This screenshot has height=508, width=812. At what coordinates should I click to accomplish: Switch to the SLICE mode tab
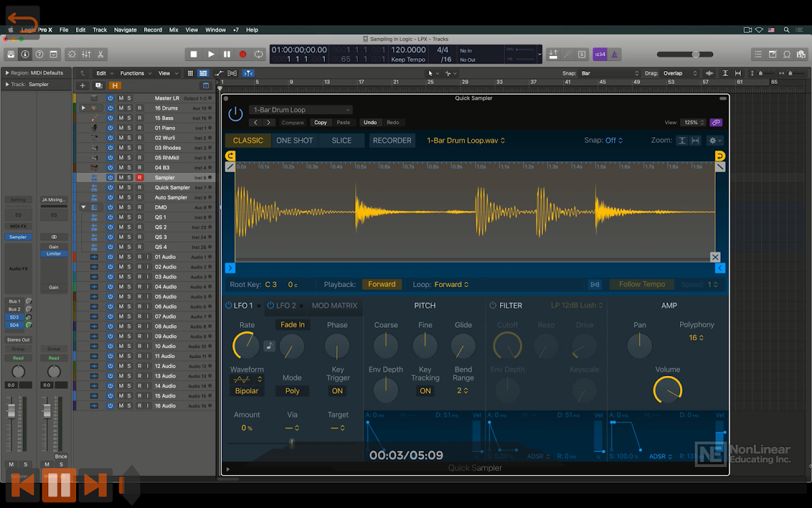(341, 140)
